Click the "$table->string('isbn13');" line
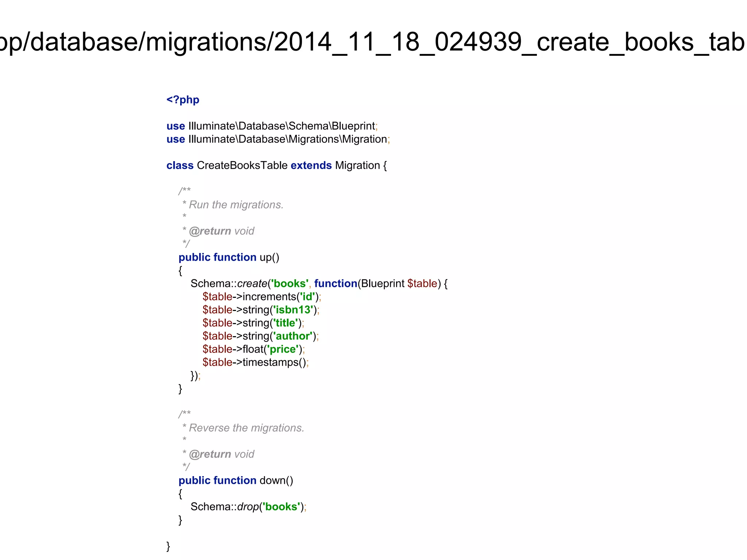 coord(261,310)
